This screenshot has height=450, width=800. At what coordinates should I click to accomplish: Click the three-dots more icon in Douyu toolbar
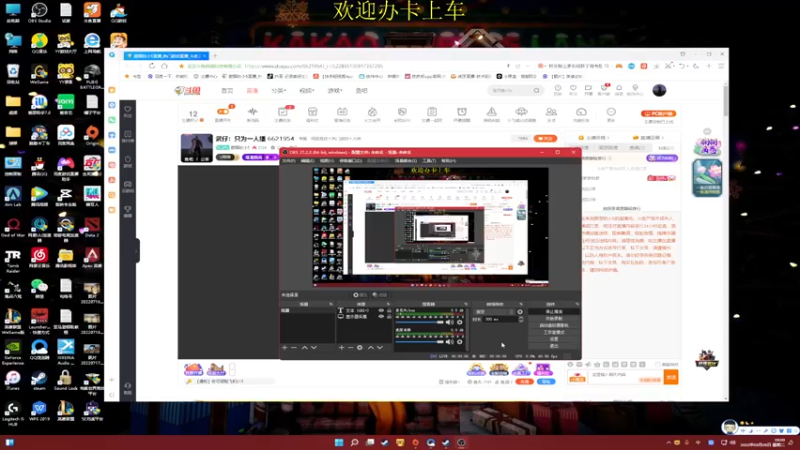click(611, 112)
